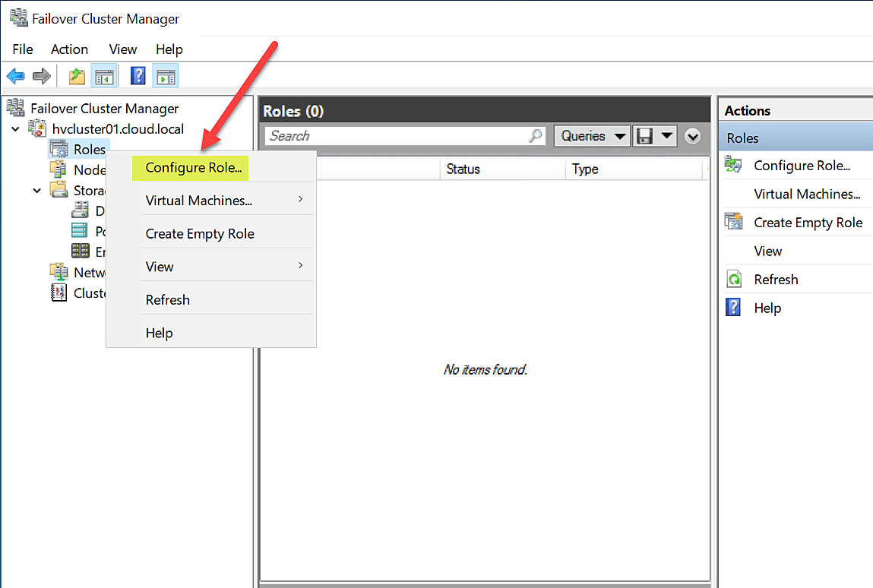The height and width of the screenshot is (588, 873).
Task: Select Help in the context menu
Action: click(x=160, y=333)
